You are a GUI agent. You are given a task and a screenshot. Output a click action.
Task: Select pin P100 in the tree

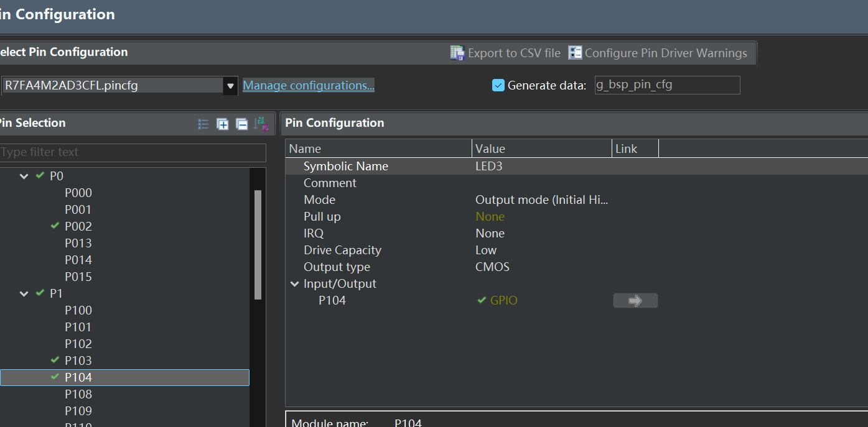coord(78,311)
